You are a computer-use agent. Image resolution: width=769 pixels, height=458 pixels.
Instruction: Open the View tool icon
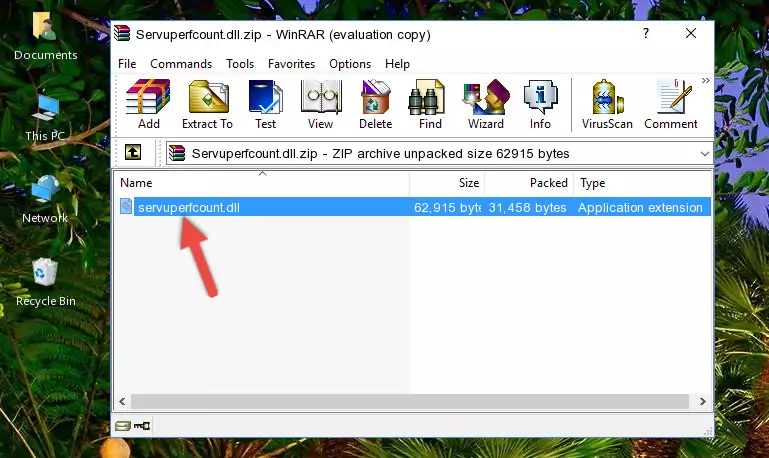point(321,104)
